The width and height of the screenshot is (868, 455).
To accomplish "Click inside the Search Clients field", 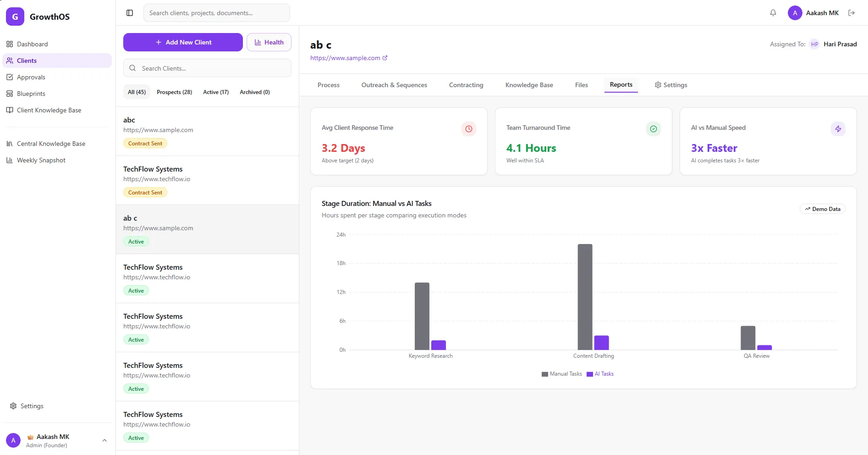I will click(x=207, y=68).
